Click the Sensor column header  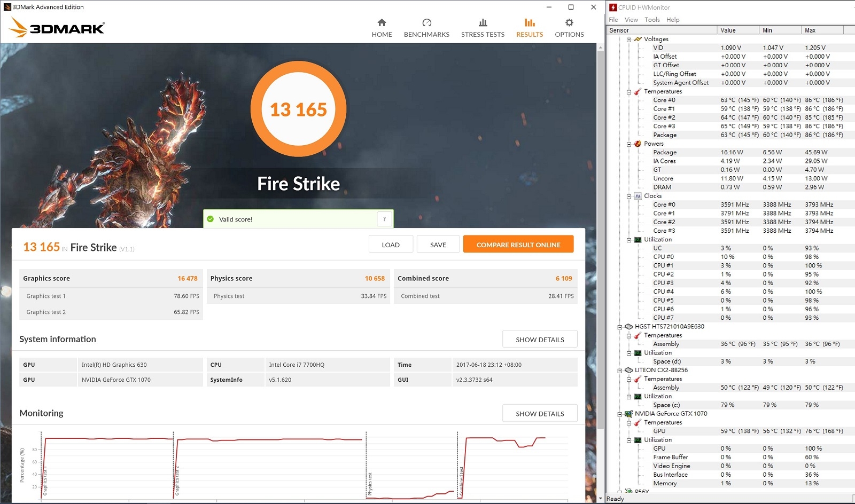(662, 30)
